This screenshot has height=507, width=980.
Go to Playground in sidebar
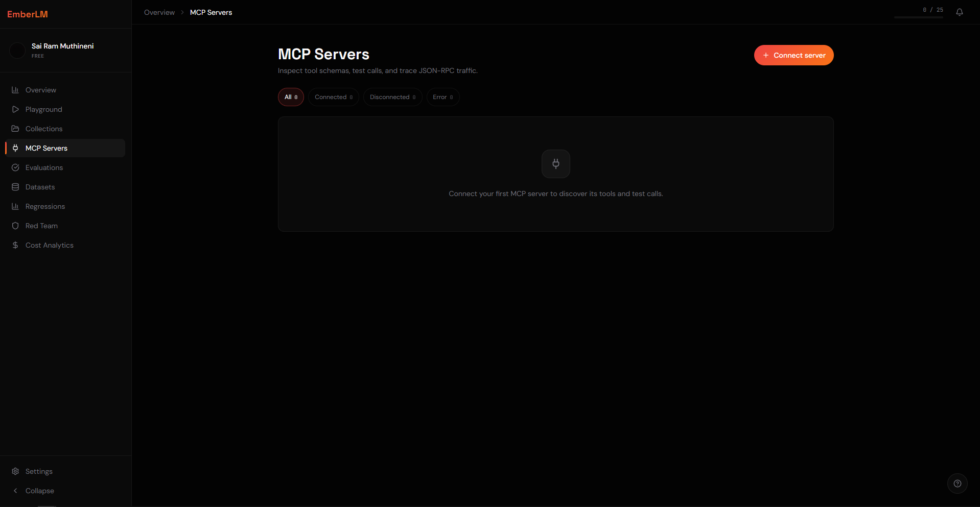point(65,109)
